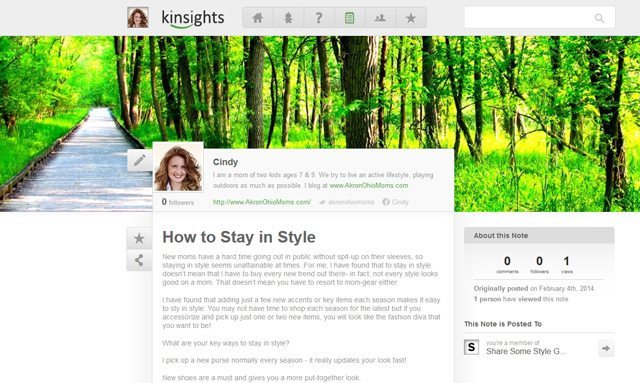The height and width of the screenshot is (383, 640).
Task: Click the 0 followers counter in About this Note
Action: (x=539, y=265)
